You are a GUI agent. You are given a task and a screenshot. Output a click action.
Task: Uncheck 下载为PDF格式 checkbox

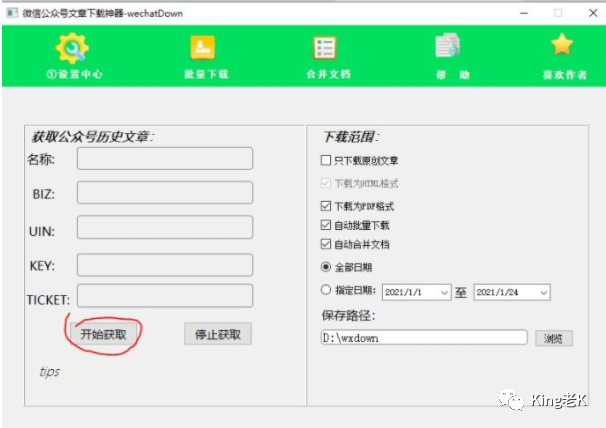click(326, 206)
